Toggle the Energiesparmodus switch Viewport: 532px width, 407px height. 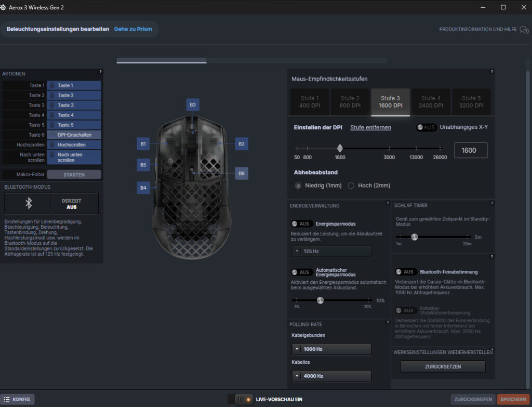301,224
